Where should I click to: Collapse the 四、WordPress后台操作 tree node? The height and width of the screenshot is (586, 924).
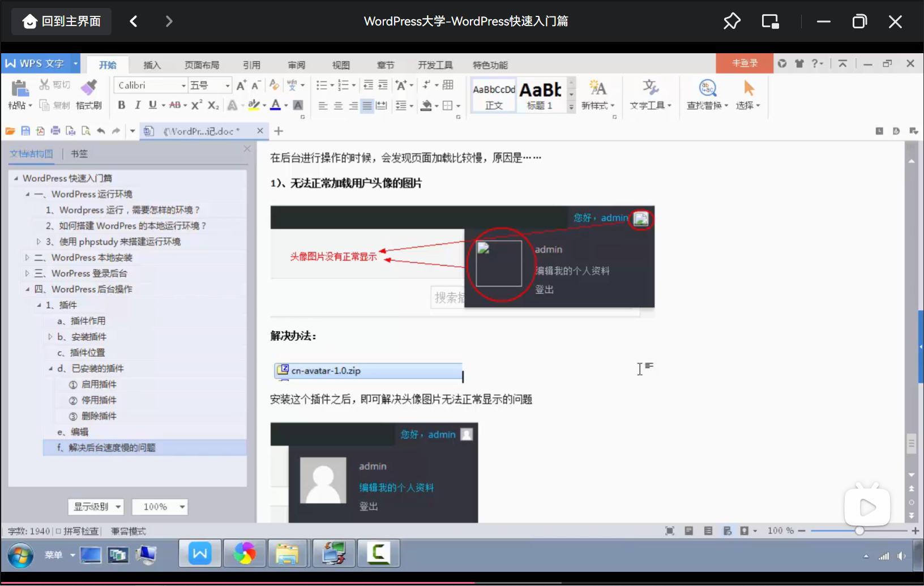pos(27,289)
